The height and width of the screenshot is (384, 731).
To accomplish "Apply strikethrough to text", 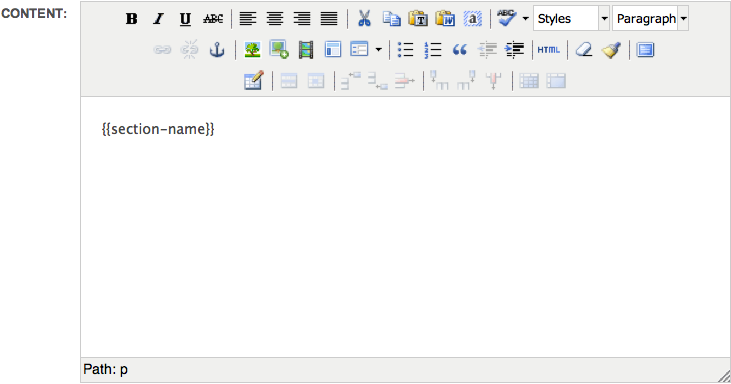I will click(213, 19).
